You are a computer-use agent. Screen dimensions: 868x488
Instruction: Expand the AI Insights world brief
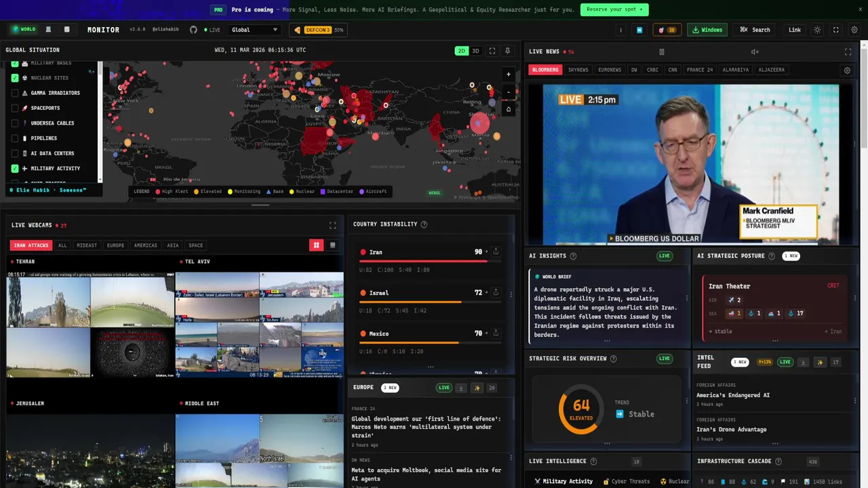pos(607,341)
